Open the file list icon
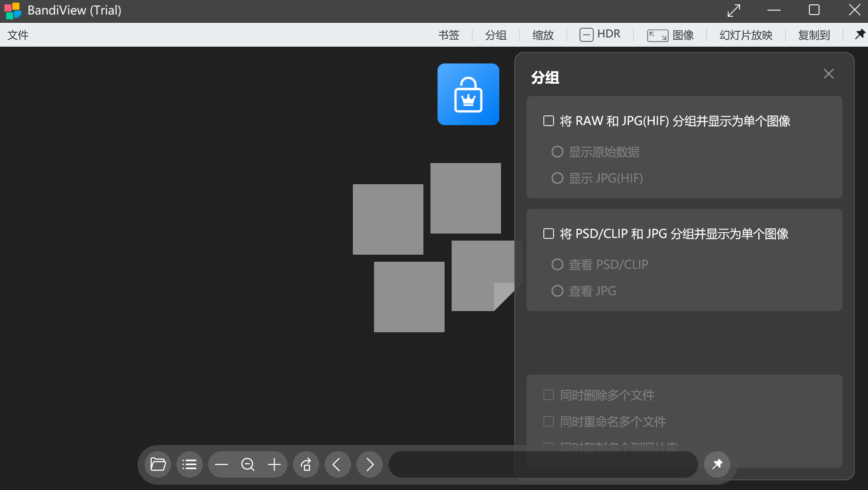Viewport: 868px width, 490px height. tap(190, 464)
